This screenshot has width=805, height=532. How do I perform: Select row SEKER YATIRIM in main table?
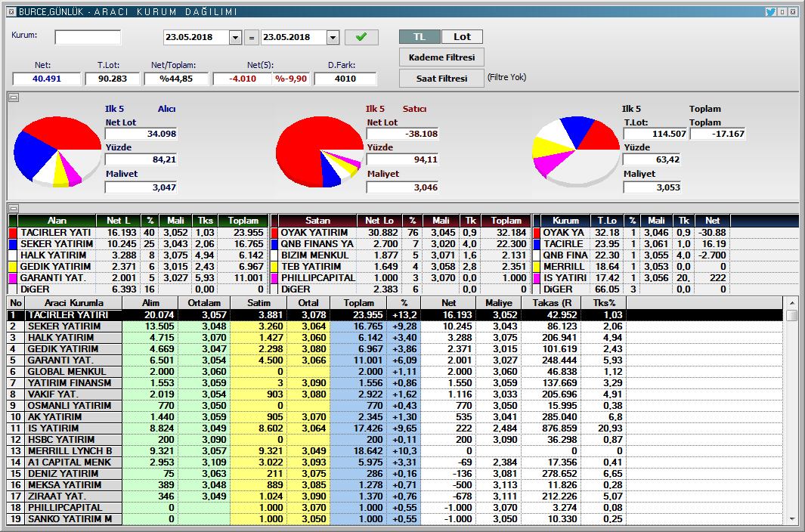tap(395, 326)
